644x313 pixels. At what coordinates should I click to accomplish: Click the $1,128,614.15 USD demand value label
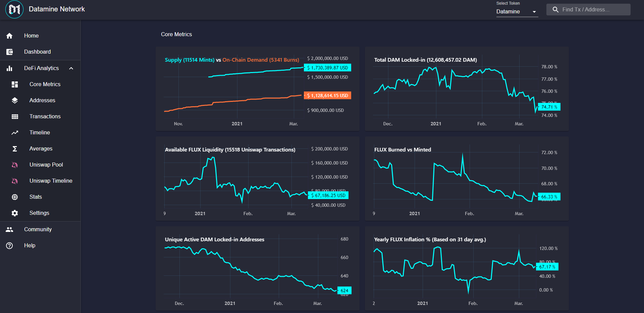(x=327, y=96)
